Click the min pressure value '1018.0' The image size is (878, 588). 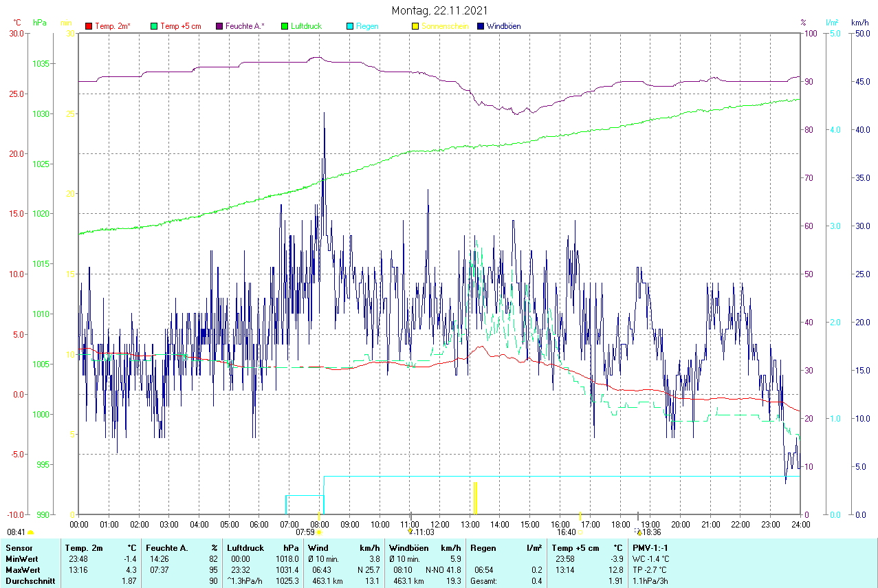tap(287, 559)
